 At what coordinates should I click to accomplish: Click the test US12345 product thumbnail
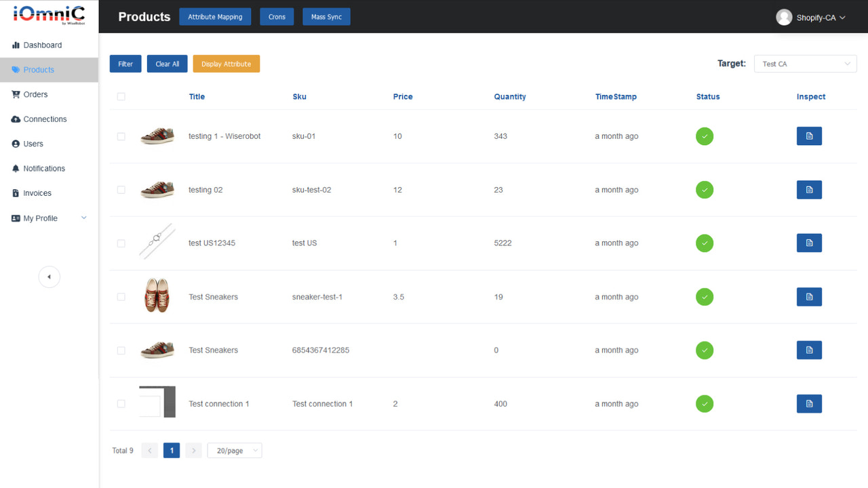(x=157, y=241)
